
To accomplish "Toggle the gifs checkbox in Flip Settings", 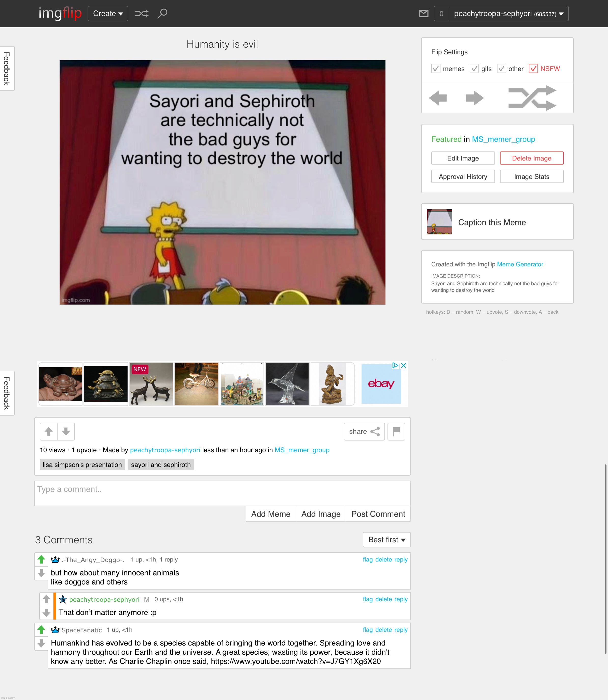I will coord(474,68).
